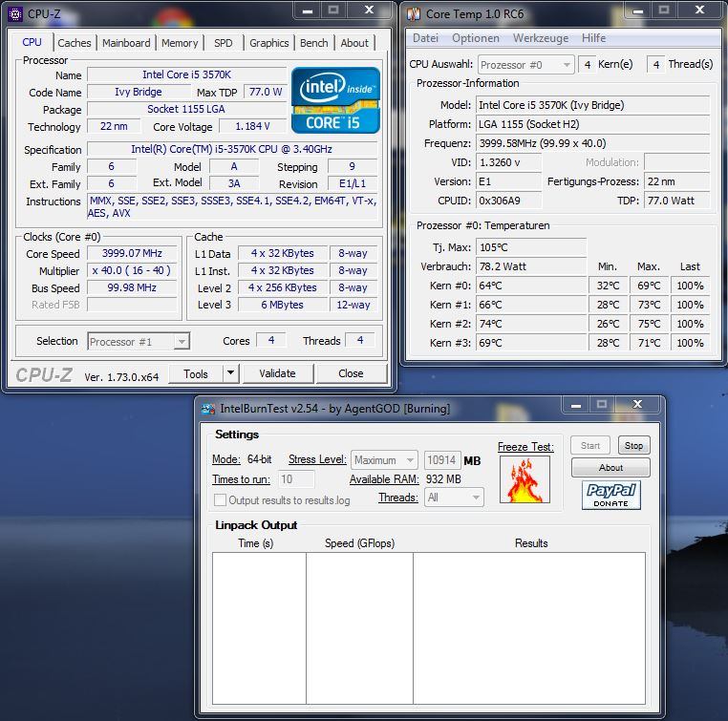Click the 'Times to run' input field
This screenshot has width=728, height=721.
296,479
